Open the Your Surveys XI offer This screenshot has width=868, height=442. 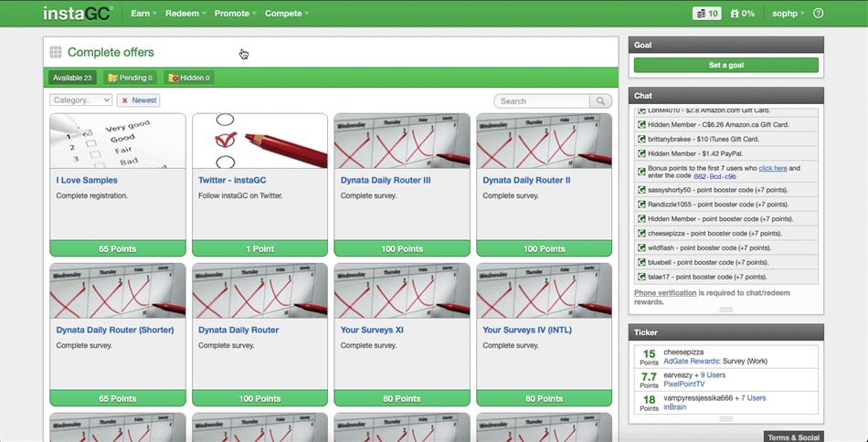coord(372,330)
